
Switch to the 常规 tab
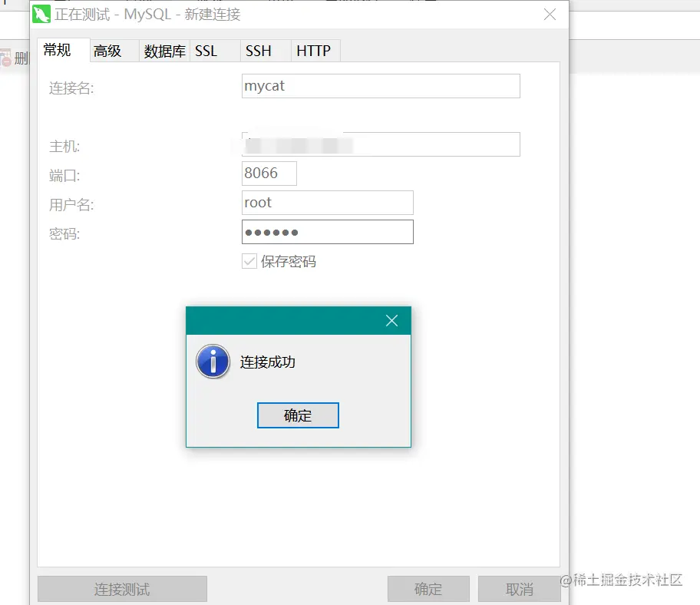pyautogui.click(x=64, y=51)
